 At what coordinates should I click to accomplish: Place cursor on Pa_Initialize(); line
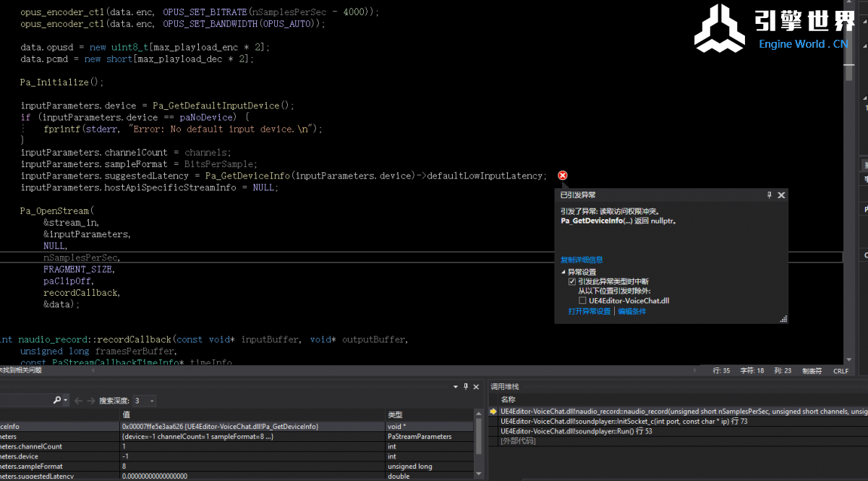coord(62,82)
